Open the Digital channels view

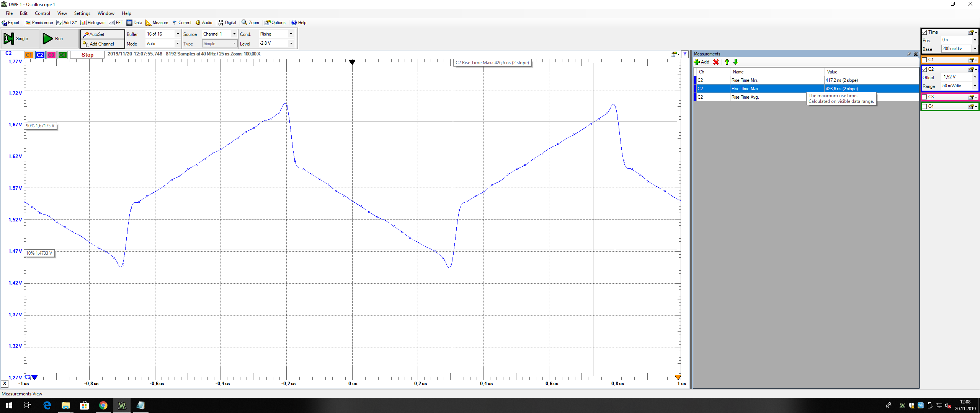tap(227, 23)
